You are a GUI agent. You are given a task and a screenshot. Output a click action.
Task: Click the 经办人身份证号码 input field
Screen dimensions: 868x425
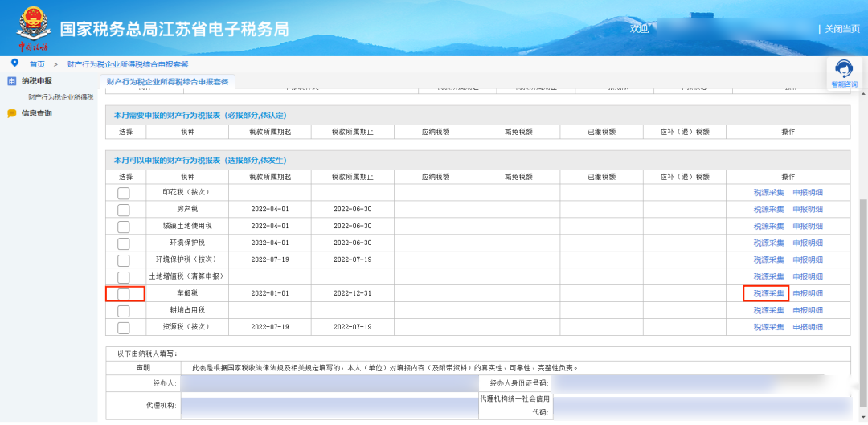coord(701,383)
